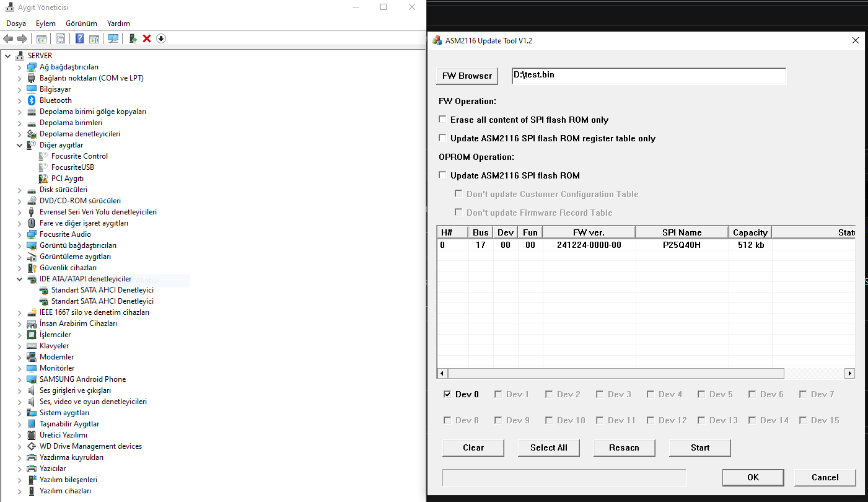
Task: Click the device list horizontal scrollbar right arrow
Action: click(x=850, y=374)
